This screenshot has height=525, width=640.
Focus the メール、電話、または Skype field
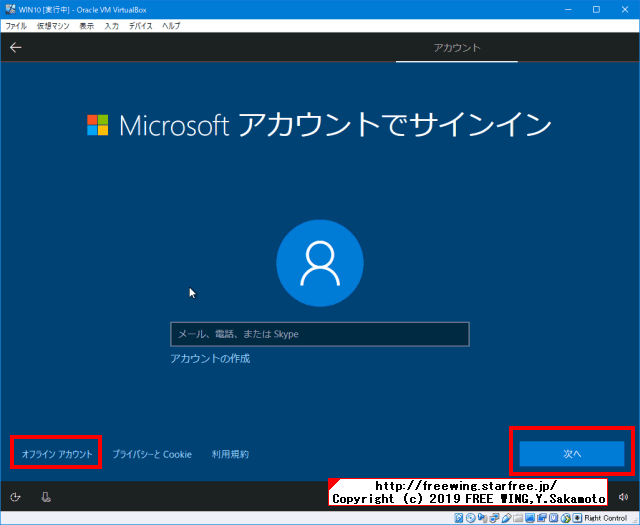tap(320, 334)
